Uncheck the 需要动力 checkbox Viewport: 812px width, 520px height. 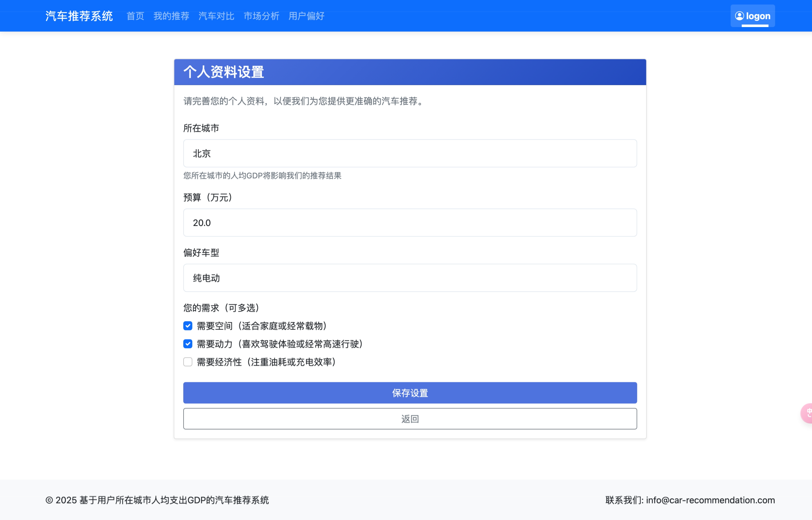[x=188, y=344]
